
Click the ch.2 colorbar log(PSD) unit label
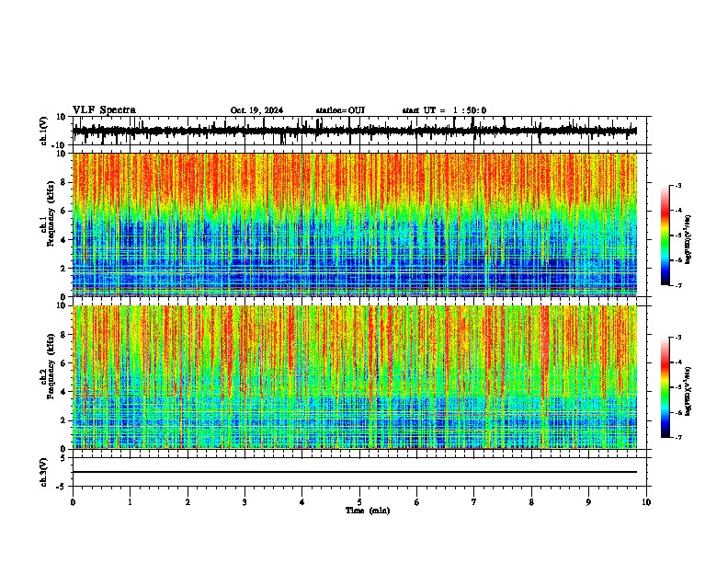click(688, 391)
